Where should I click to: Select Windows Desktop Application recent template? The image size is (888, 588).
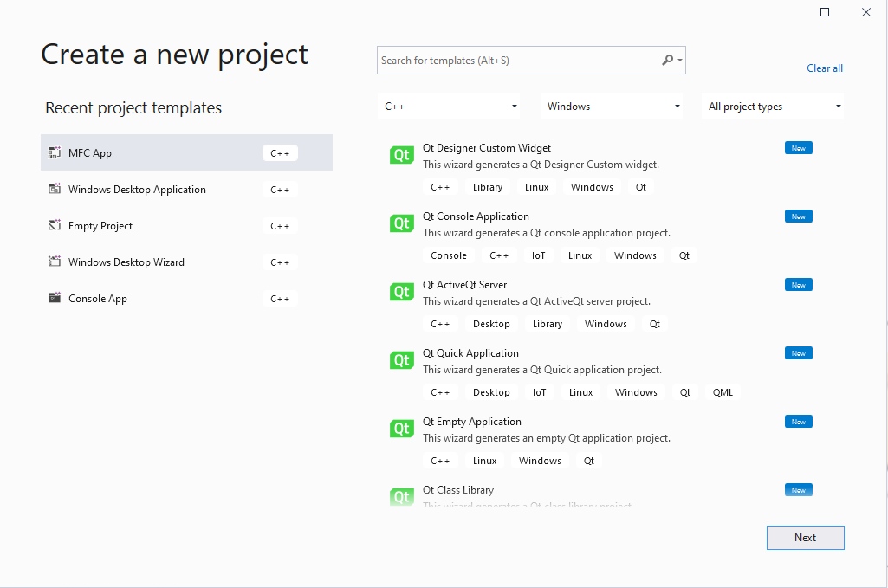coord(186,189)
